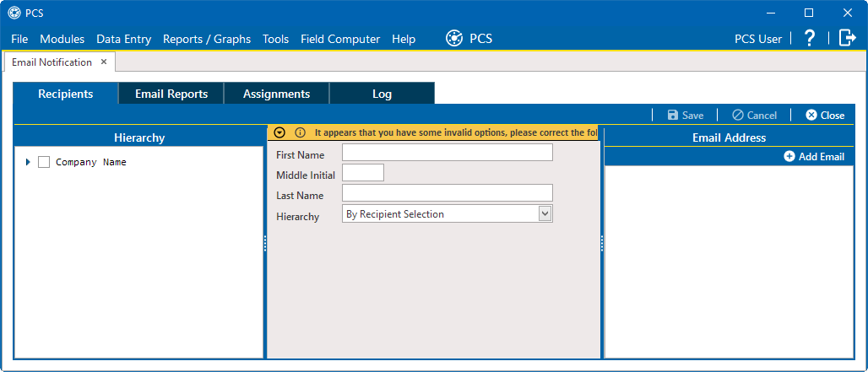The image size is (868, 372).
Task: Close the Email Notification tab
Action: (104, 62)
